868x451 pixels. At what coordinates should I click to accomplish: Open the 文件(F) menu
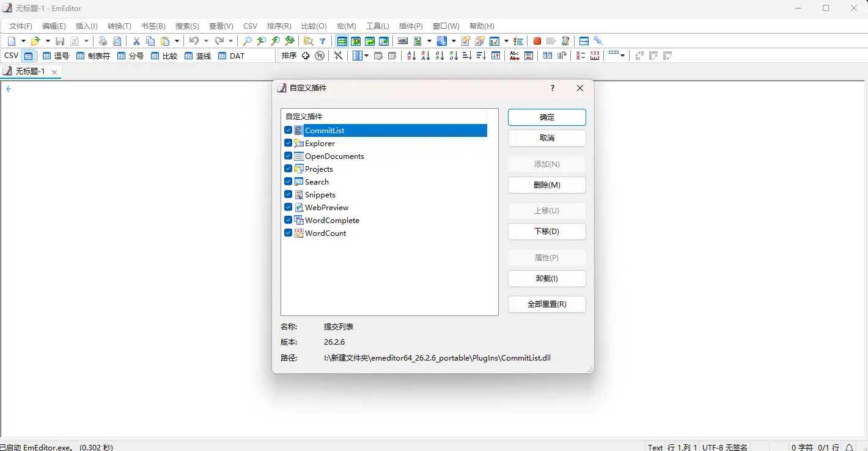(x=21, y=26)
